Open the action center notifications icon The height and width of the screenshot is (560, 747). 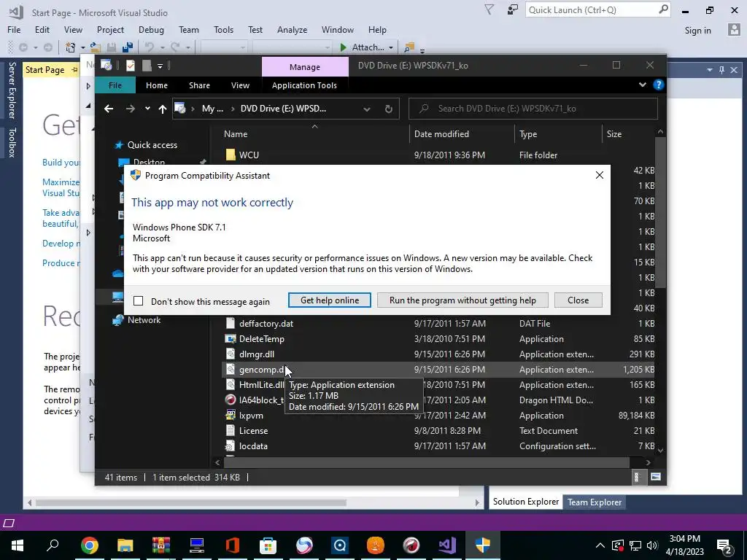click(724, 545)
